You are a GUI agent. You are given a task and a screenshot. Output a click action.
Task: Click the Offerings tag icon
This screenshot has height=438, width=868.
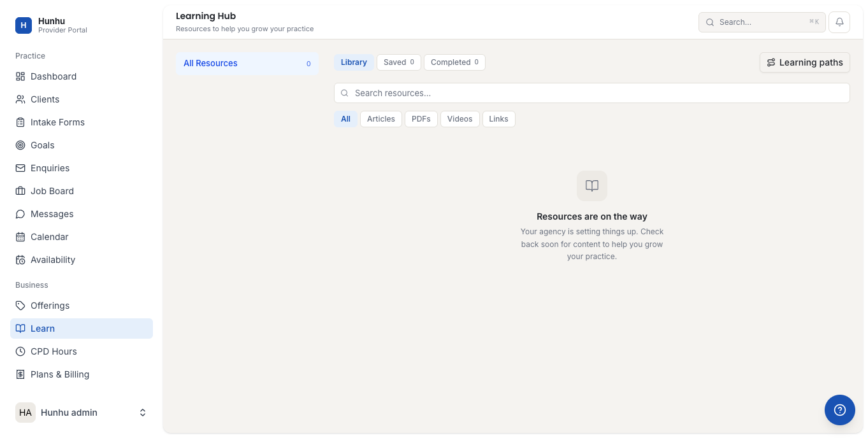[20, 306]
